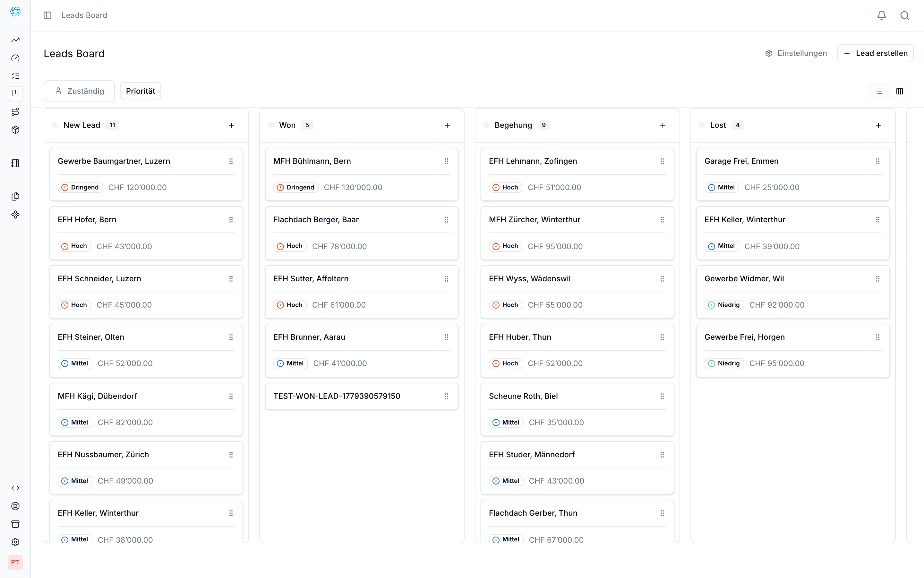Viewport: 924px width, 578px height.
Task: Open the notebook sidebar icon
Action: [15, 163]
